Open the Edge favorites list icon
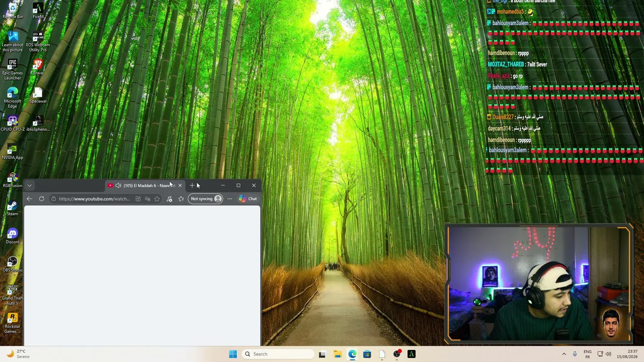 [x=181, y=199]
